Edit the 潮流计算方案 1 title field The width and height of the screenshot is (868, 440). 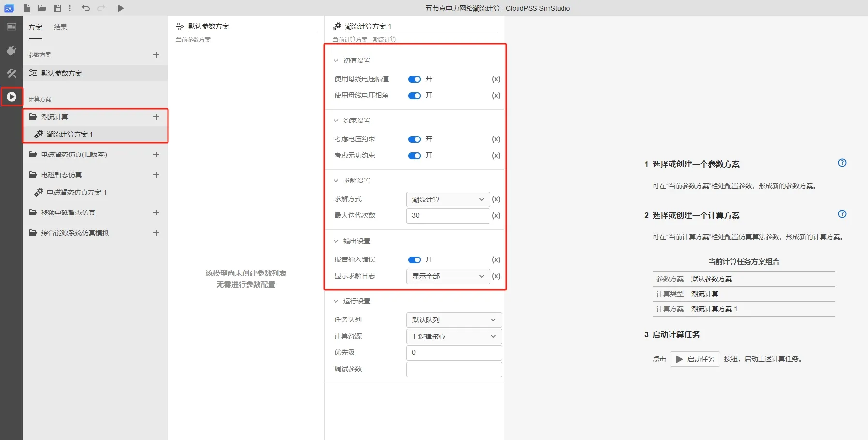(420, 26)
